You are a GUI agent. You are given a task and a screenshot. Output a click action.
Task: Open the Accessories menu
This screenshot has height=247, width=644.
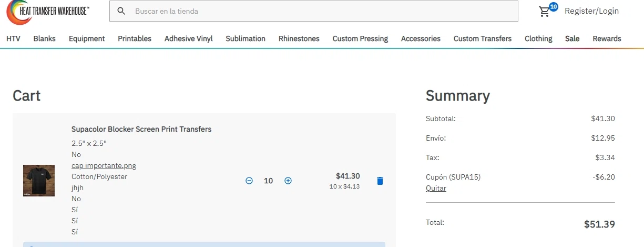421,38
